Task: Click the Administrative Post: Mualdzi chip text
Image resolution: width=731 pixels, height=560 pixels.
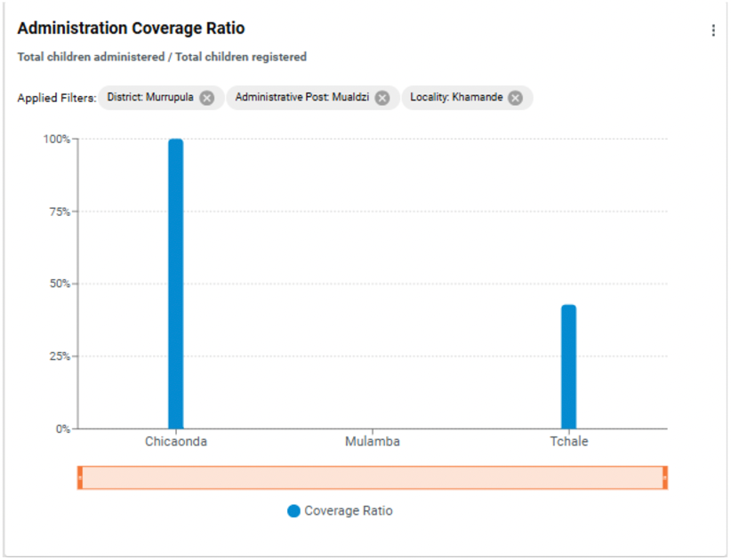Action: coord(301,98)
